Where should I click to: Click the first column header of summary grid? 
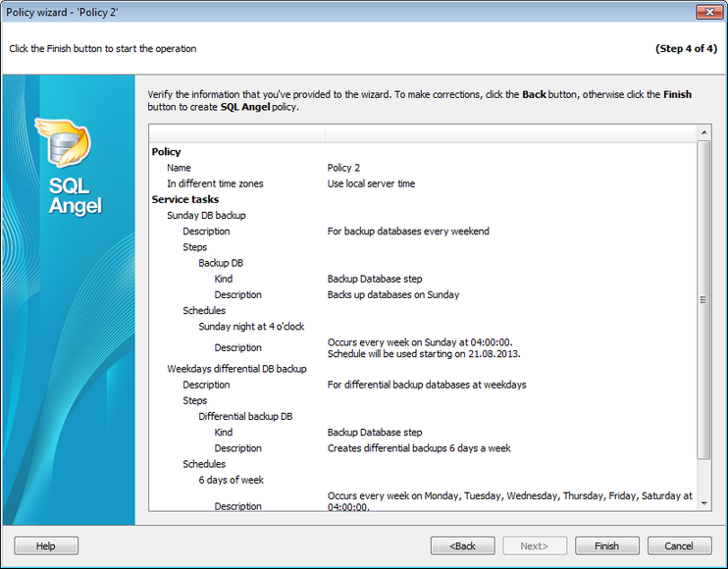[x=237, y=133]
